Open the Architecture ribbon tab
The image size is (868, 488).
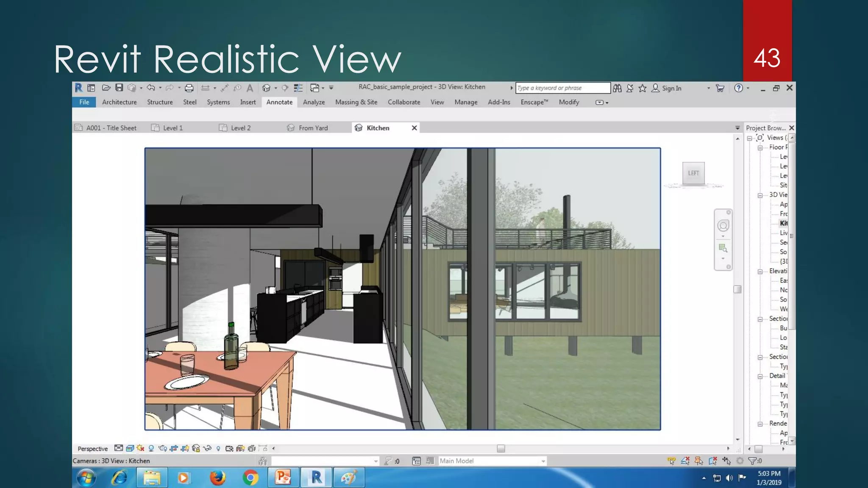(120, 102)
